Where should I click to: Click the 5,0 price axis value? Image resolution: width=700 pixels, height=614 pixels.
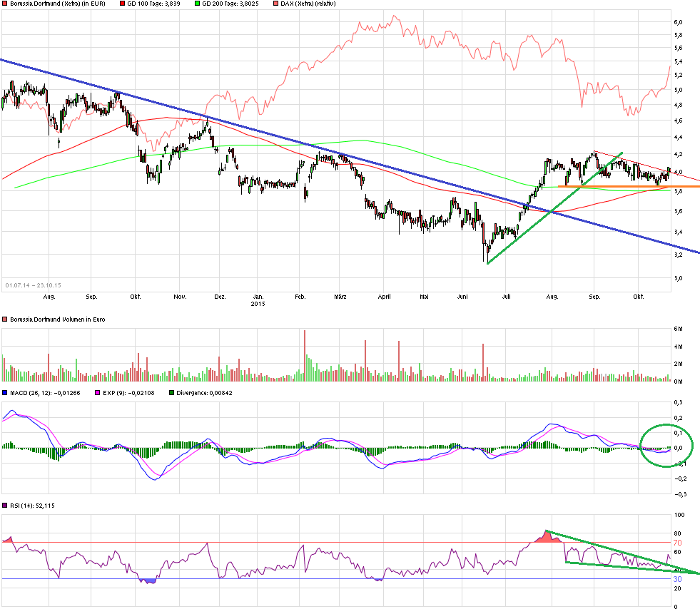[678, 90]
